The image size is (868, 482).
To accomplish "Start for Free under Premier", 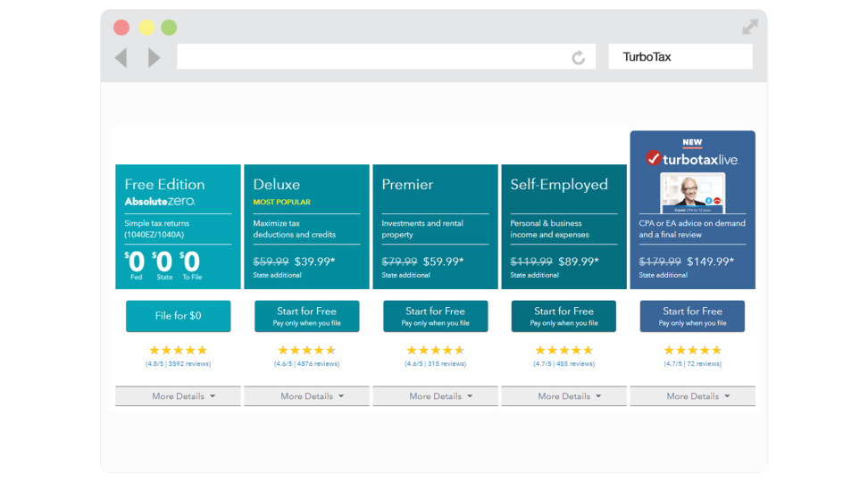I will 435,316.
